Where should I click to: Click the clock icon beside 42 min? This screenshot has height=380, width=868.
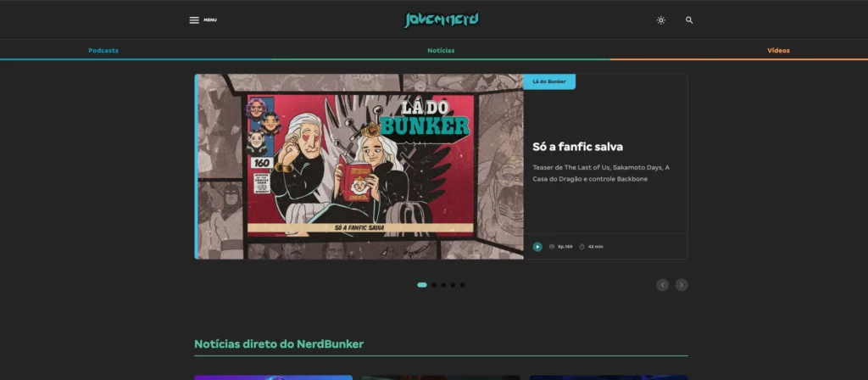582,247
